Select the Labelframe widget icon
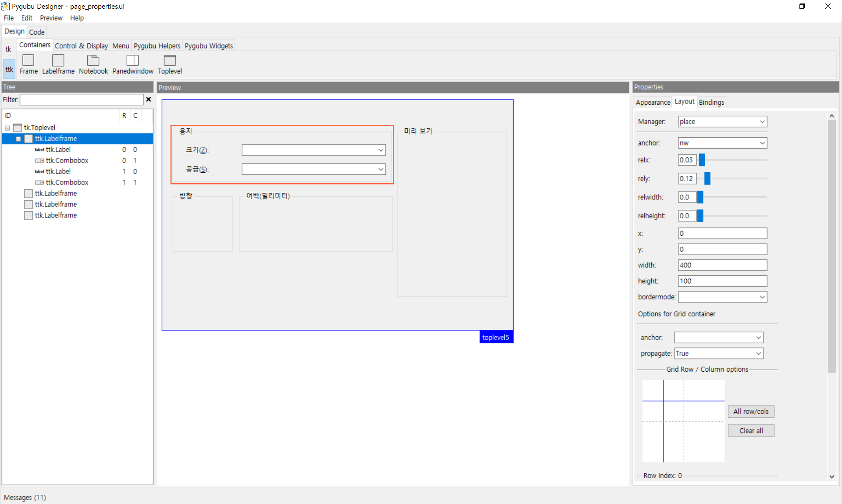 58,60
